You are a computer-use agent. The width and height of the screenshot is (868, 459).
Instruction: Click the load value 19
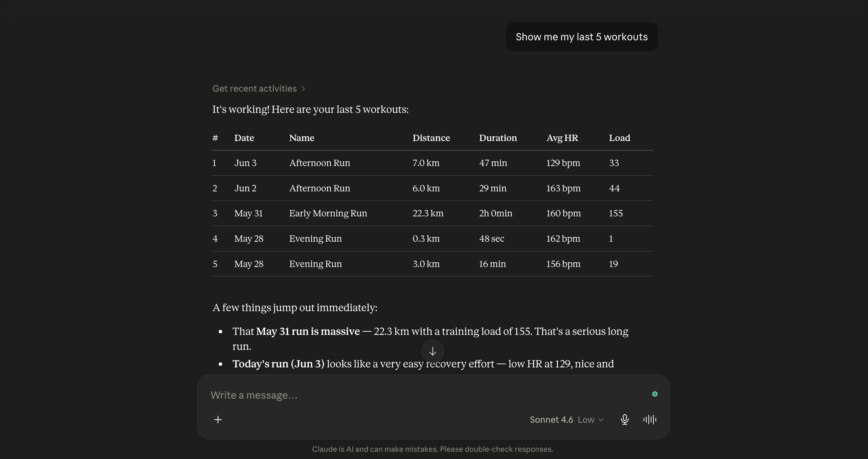[613, 264]
